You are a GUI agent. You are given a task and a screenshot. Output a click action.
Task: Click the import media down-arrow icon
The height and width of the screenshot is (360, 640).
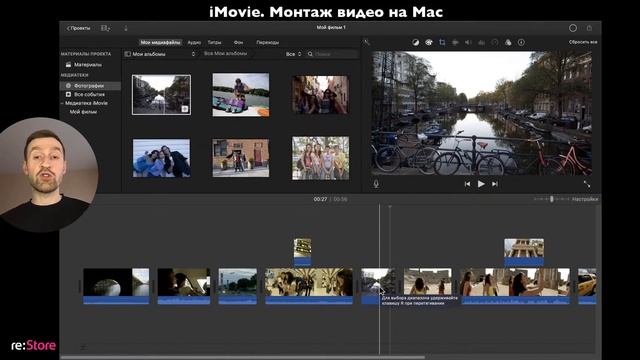[126, 28]
